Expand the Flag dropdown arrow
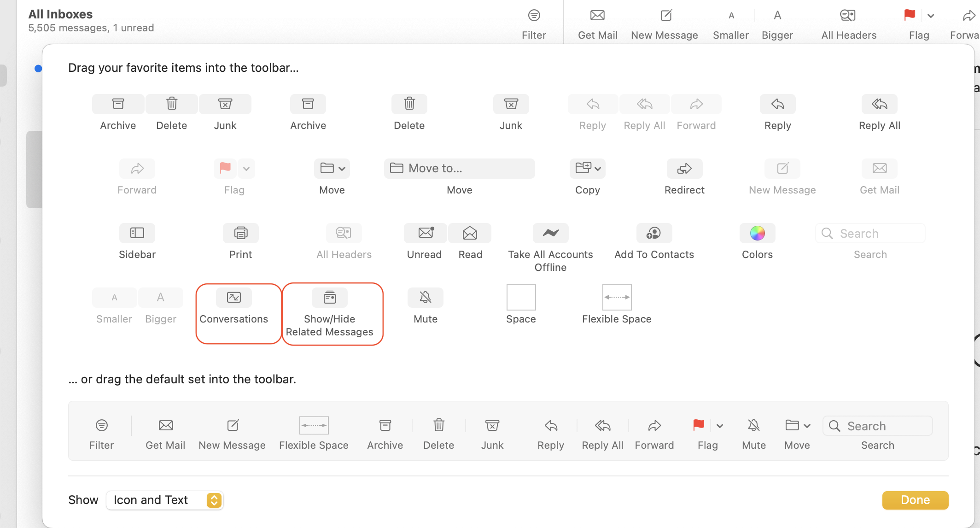This screenshot has height=528, width=980. (931, 16)
